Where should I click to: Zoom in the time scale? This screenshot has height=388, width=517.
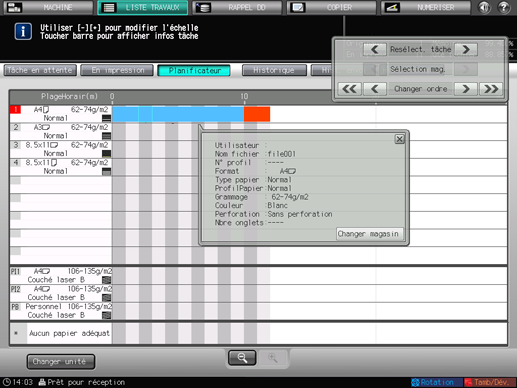272,358
